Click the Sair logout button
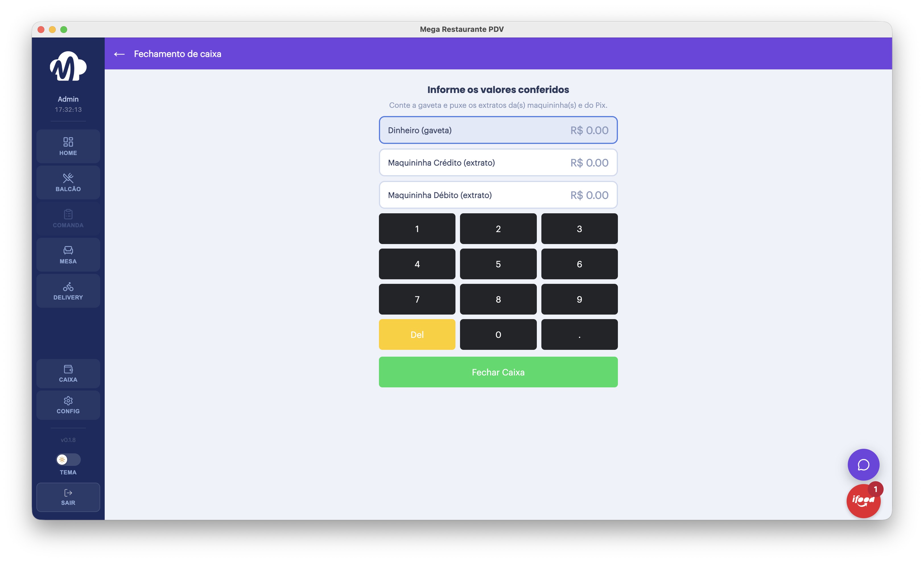 point(68,497)
